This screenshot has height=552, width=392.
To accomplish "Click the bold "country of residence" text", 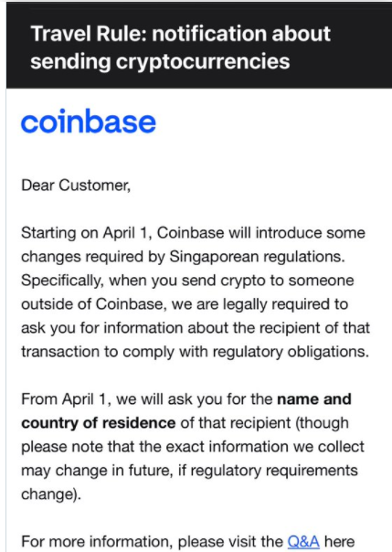I will click(98, 423).
